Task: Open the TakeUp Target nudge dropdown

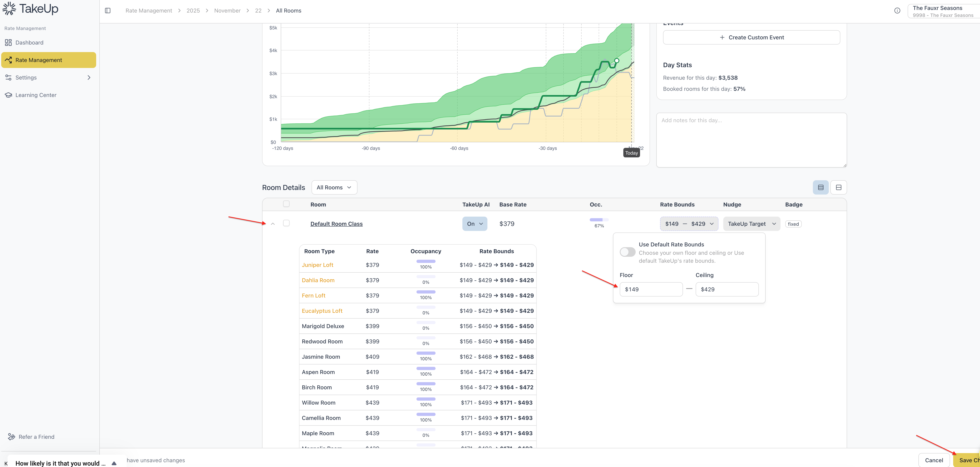Action: tap(751, 224)
